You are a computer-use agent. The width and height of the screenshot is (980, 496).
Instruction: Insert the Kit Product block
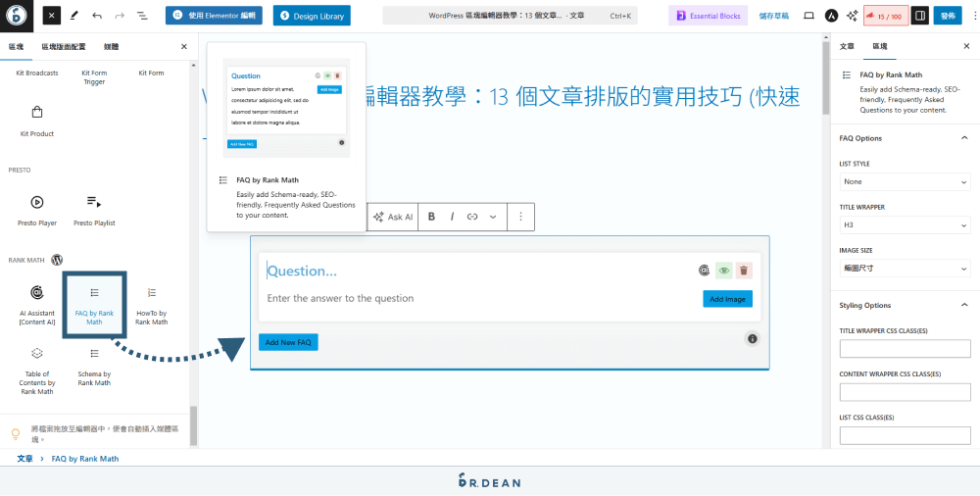click(x=37, y=122)
